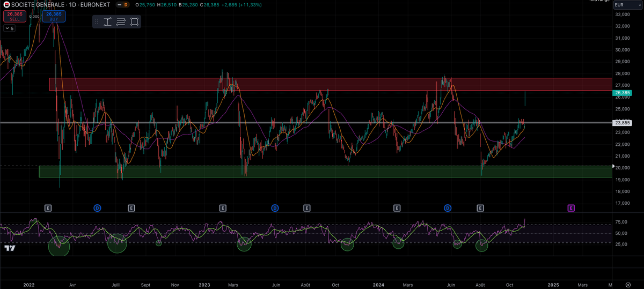
Task: Click the 0,000 spread value
Action: 34,17
